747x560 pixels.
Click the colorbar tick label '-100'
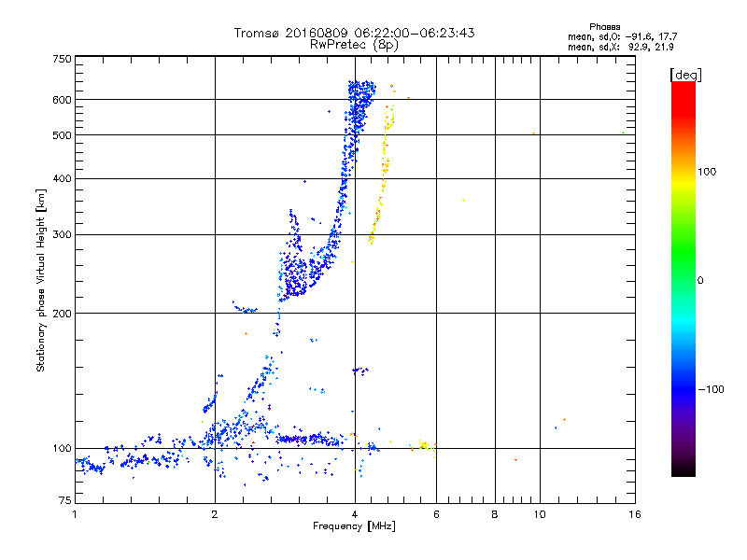pos(711,389)
